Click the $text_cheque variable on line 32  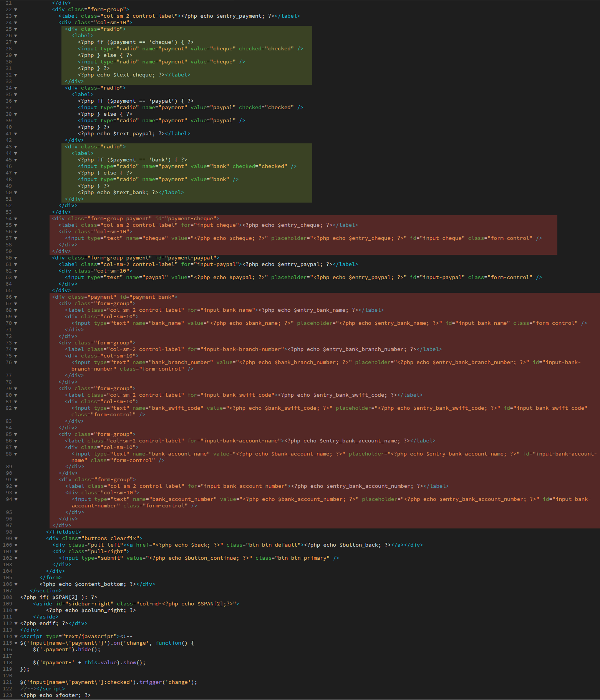point(133,75)
